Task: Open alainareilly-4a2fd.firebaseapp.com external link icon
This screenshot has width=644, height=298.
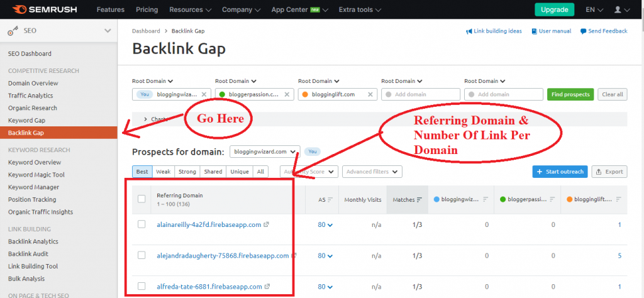Action: pos(267,224)
